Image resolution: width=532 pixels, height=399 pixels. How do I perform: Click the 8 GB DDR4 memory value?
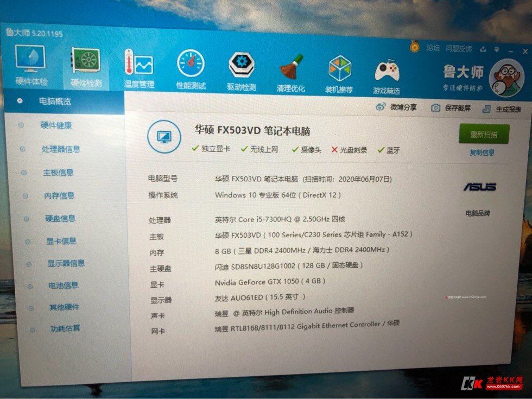point(302,250)
